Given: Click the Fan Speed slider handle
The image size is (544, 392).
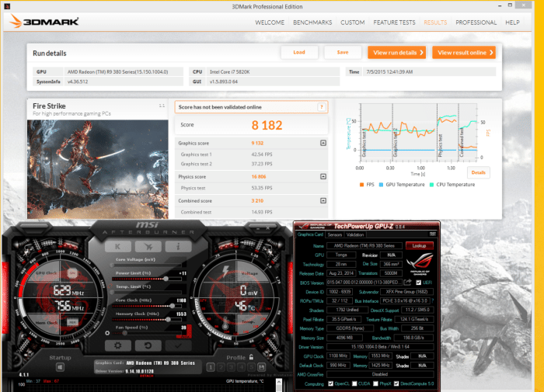Looking at the screenshot, I should point(124,333).
